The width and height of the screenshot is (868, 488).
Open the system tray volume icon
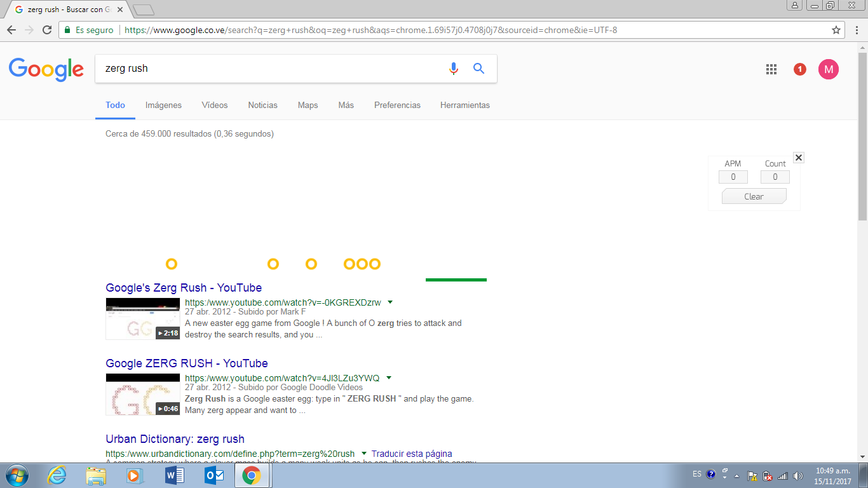[798, 475]
